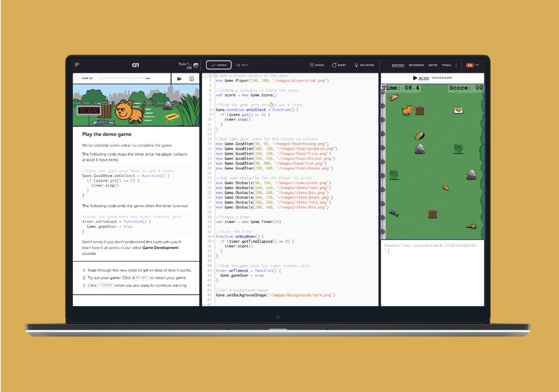Open the vertical dots more menu in header
The width and height of the screenshot is (559, 392).
click(x=456, y=65)
